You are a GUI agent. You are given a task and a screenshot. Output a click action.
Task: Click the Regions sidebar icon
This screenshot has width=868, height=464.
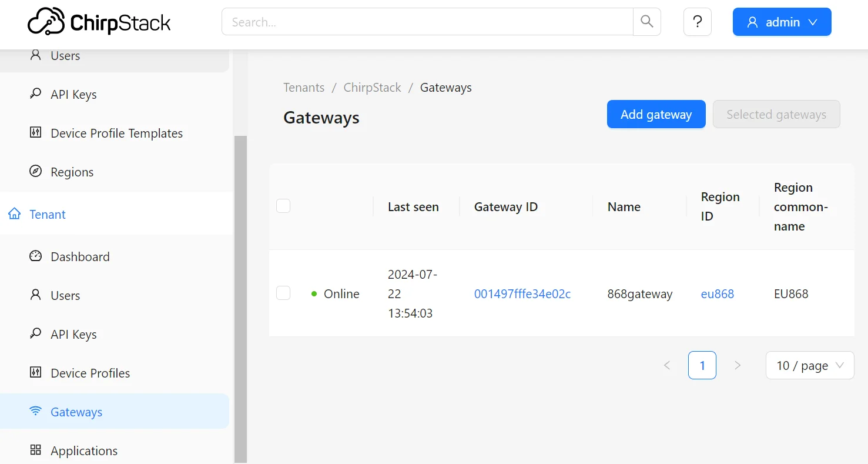click(36, 172)
